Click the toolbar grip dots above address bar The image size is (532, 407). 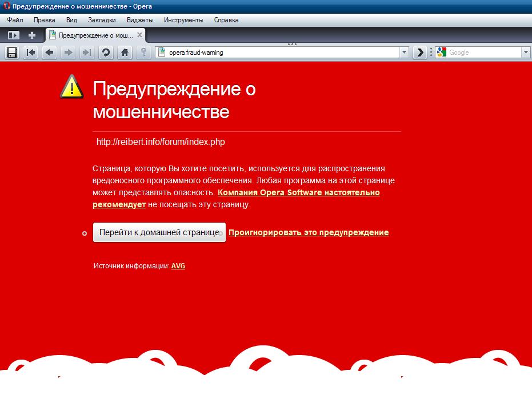click(292, 44)
